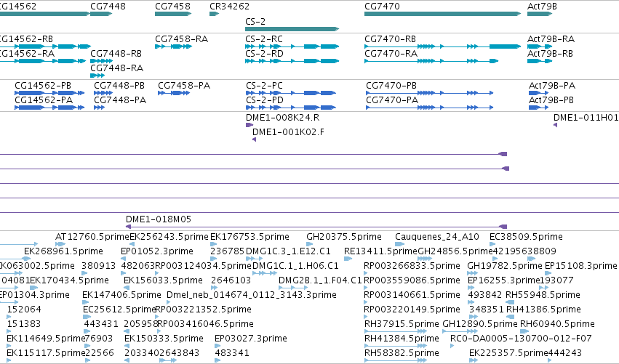
Task: Click protein CG7448-PB
Action: point(103,93)
